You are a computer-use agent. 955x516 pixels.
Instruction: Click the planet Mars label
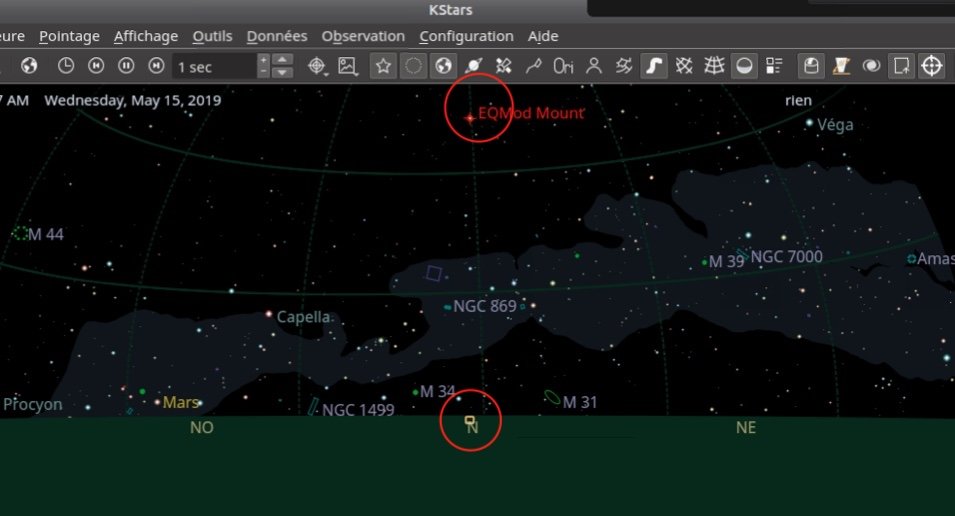tap(181, 403)
